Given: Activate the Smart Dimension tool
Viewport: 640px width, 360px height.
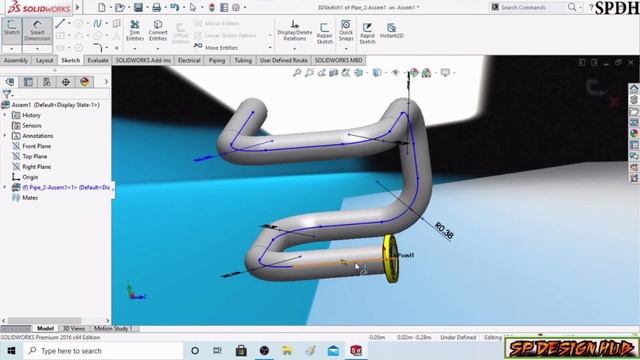Looking at the screenshot, I should click(x=37, y=30).
